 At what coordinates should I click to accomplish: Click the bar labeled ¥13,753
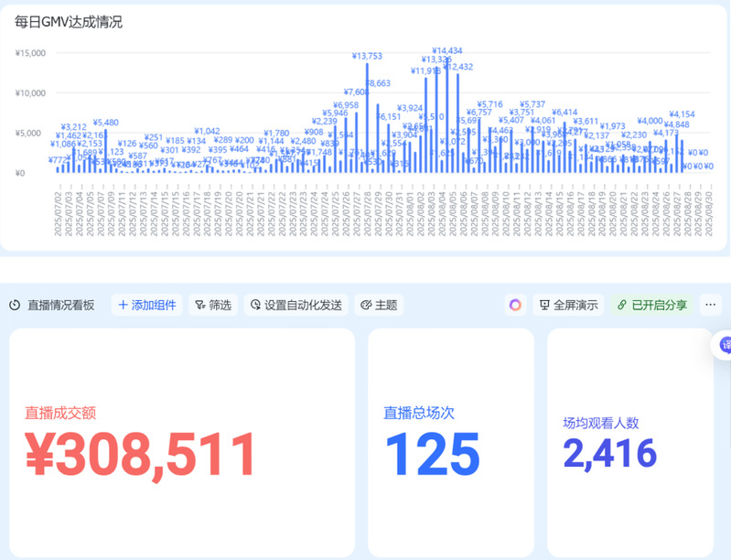368,117
